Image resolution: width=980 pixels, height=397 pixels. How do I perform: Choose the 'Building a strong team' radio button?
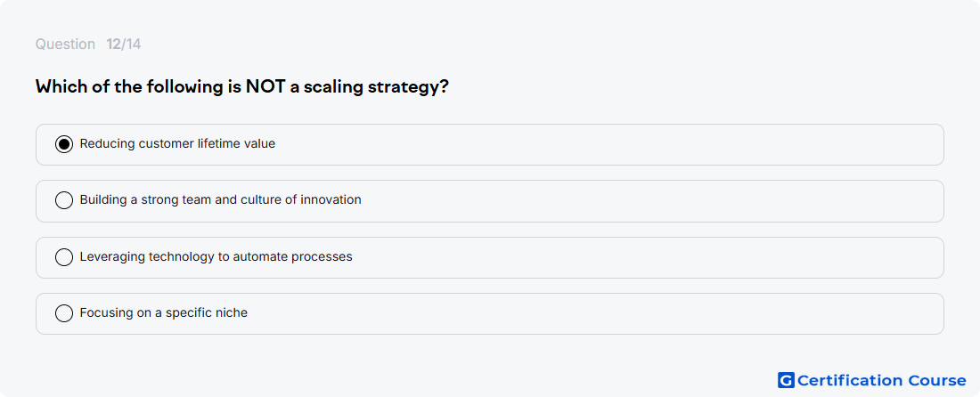[64, 200]
